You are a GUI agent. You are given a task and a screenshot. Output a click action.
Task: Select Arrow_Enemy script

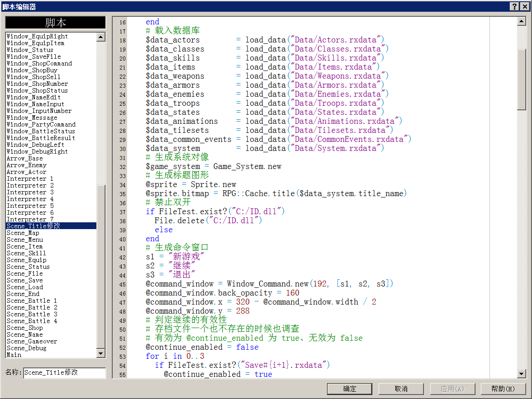point(51,165)
